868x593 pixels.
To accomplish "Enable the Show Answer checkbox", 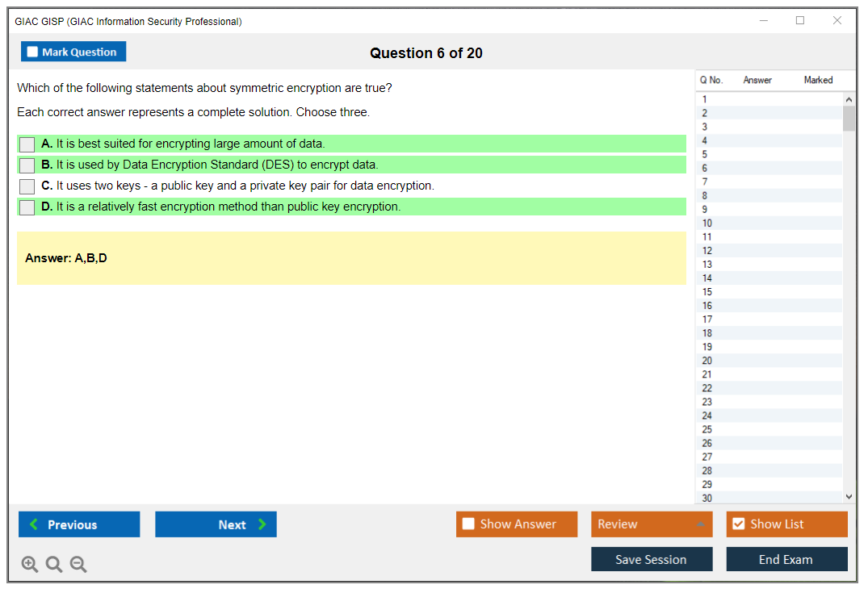I will point(468,524).
